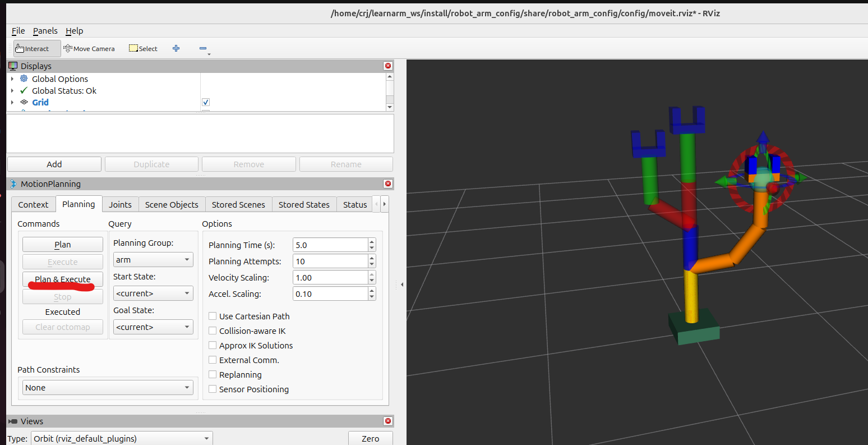868x445 pixels.
Task: Expand the Grid tree row
Action: click(12, 102)
